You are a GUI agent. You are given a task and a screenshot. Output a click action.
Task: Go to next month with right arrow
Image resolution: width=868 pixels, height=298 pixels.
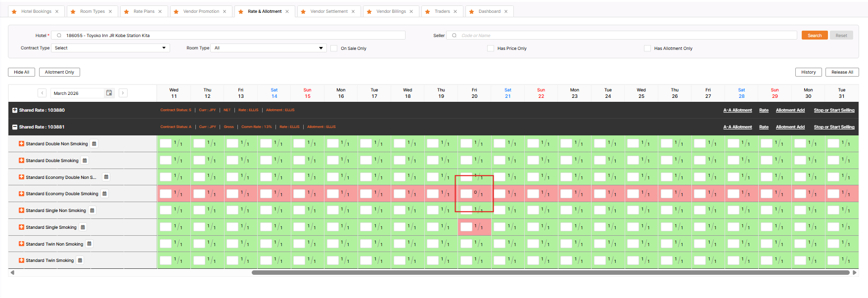[x=123, y=93]
